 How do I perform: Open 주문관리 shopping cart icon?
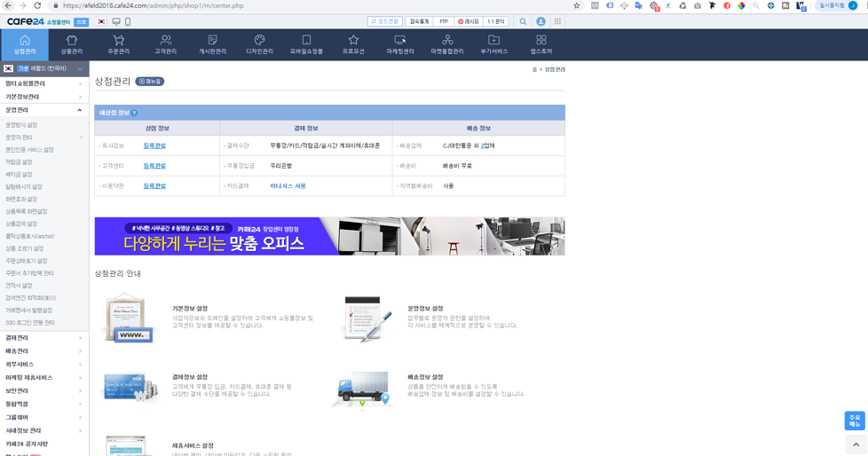pyautogui.click(x=118, y=44)
